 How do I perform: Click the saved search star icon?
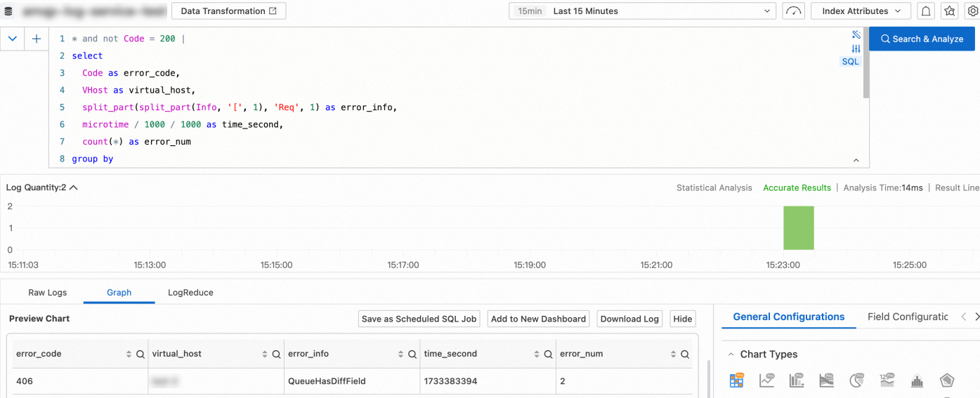coord(950,11)
